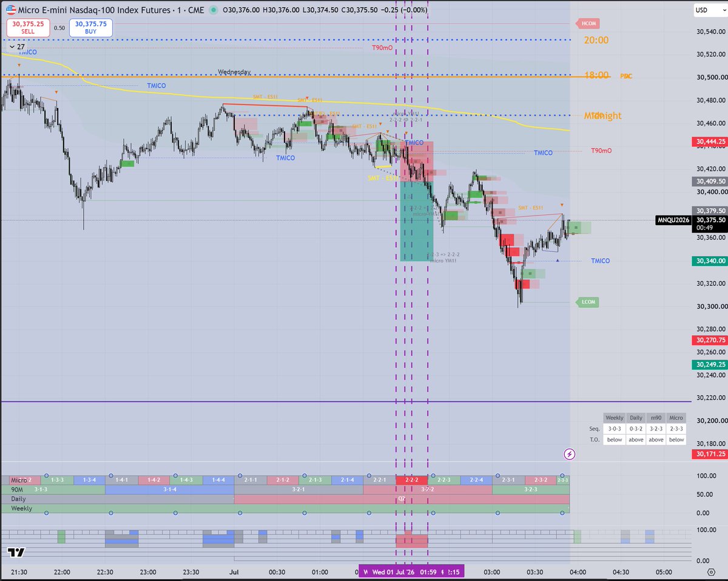728x581 pixels.
Task: Click the 0.50 spread value
Action: pos(59,27)
